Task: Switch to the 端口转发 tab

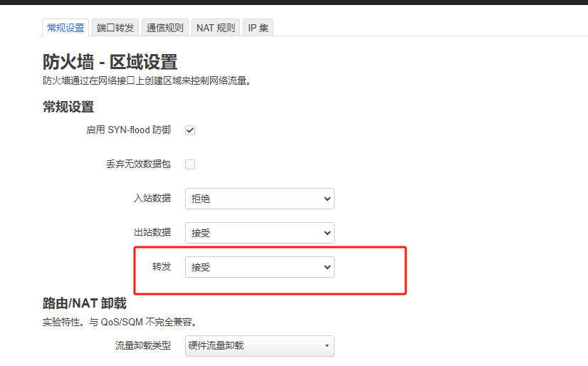Action: [x=115, y=28]
